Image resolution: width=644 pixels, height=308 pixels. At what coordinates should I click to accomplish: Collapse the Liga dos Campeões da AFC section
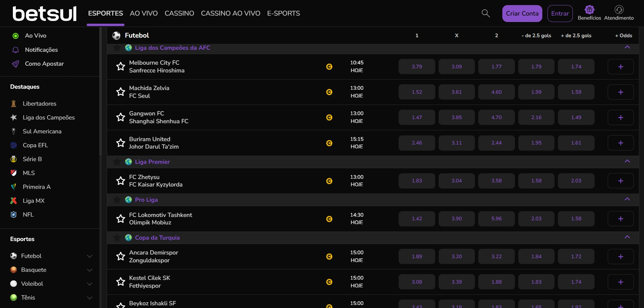pos(627,47)
